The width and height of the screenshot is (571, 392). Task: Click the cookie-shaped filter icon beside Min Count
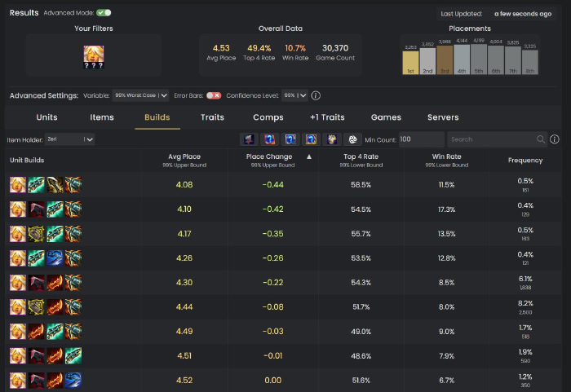click(x=352, y=139)
